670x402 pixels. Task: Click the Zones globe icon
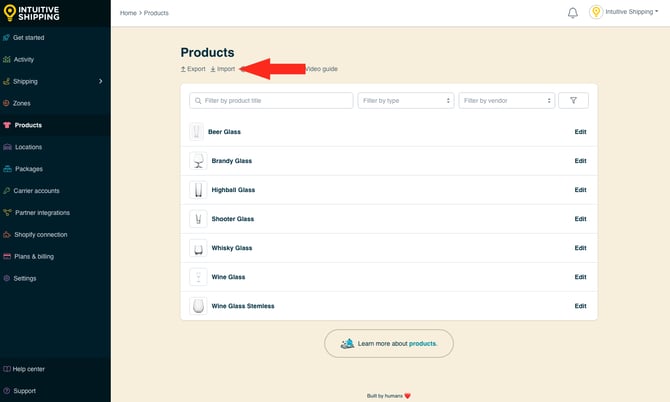click(6, 103)
